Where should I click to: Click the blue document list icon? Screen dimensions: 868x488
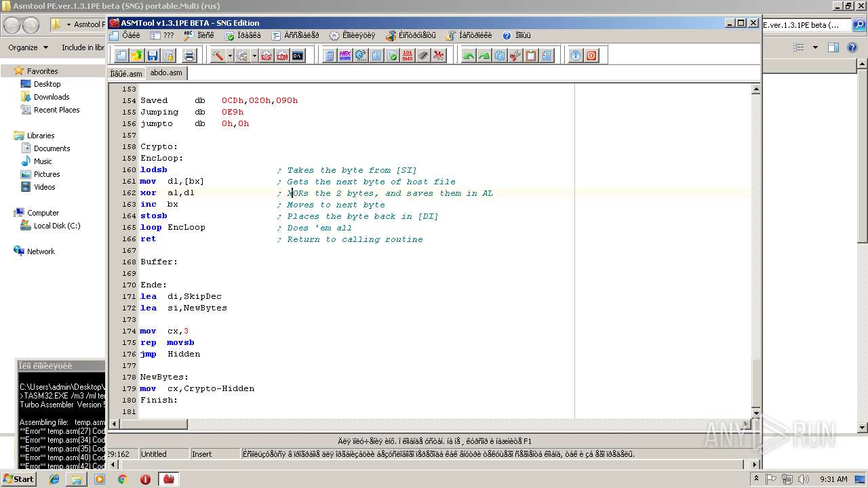pyautogui.click(x=376, y=56)
